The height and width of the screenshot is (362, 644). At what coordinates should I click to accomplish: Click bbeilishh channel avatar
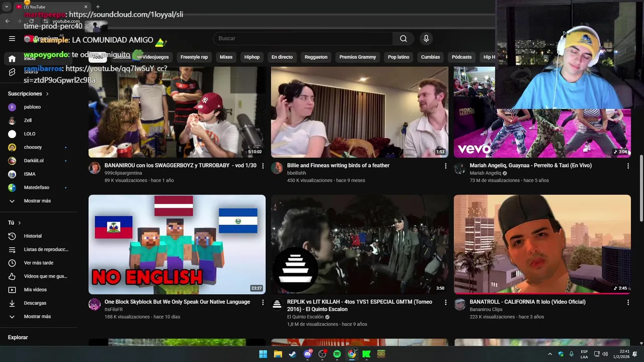tap(277, 168)
